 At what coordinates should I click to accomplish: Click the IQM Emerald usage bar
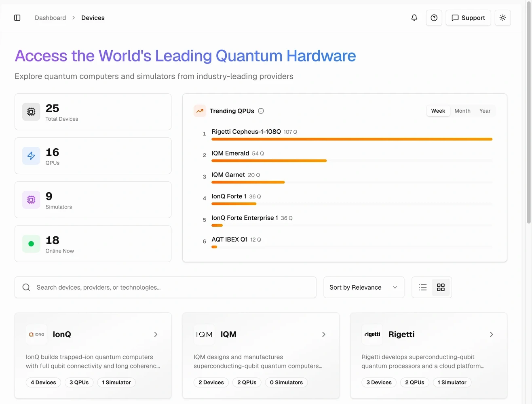point(269,161)
